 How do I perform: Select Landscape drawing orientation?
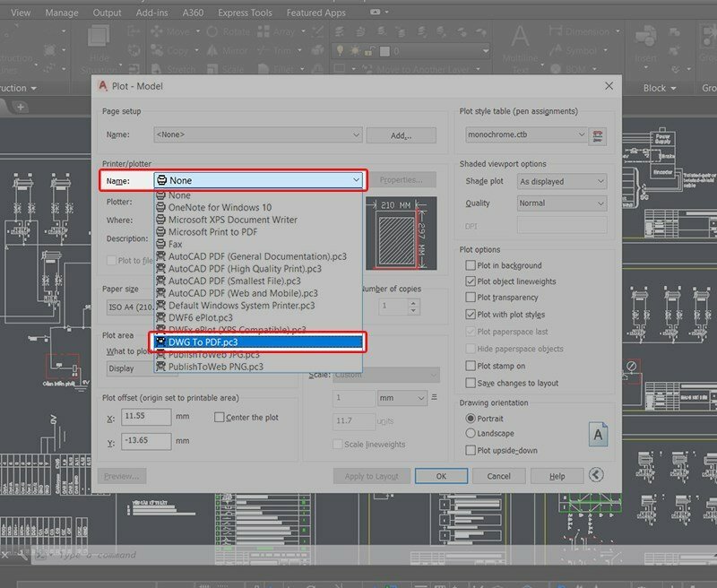pos(472,435)
